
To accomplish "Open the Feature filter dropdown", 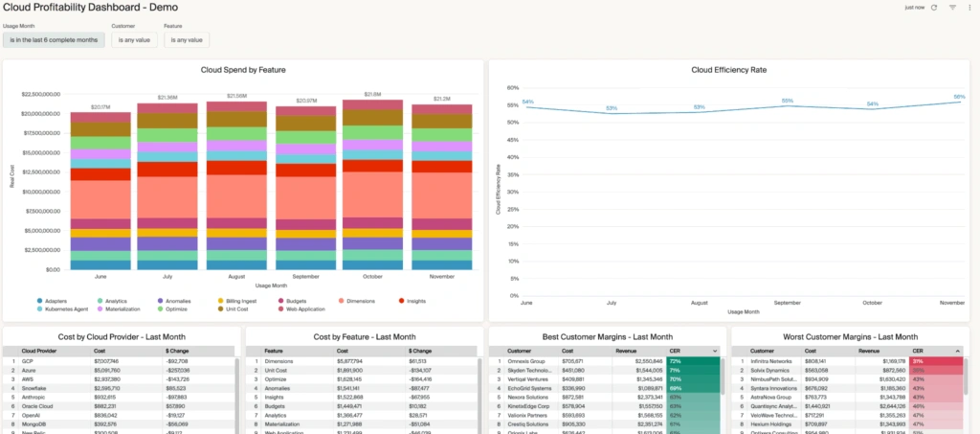I will click(187, 40).
